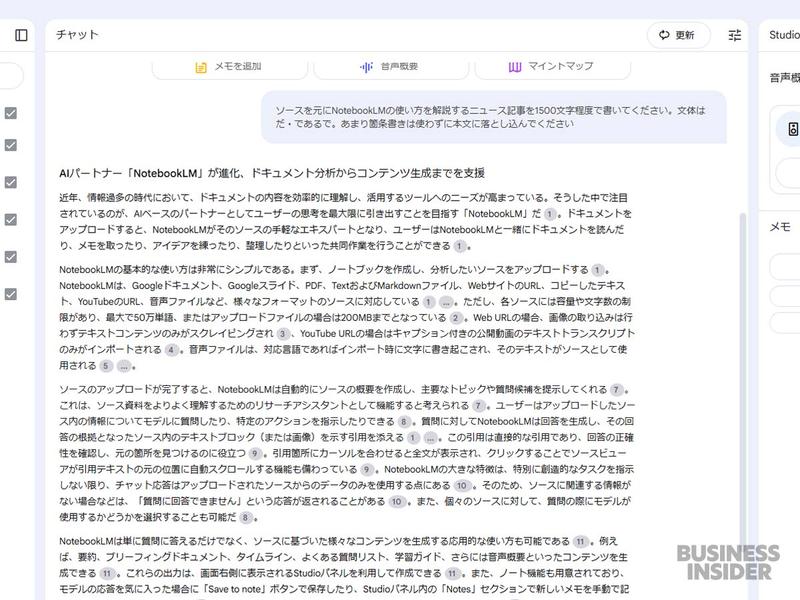Open citation 10 after 返されることがある
Screen dimensions: 800x600
[x=396, y=502]
